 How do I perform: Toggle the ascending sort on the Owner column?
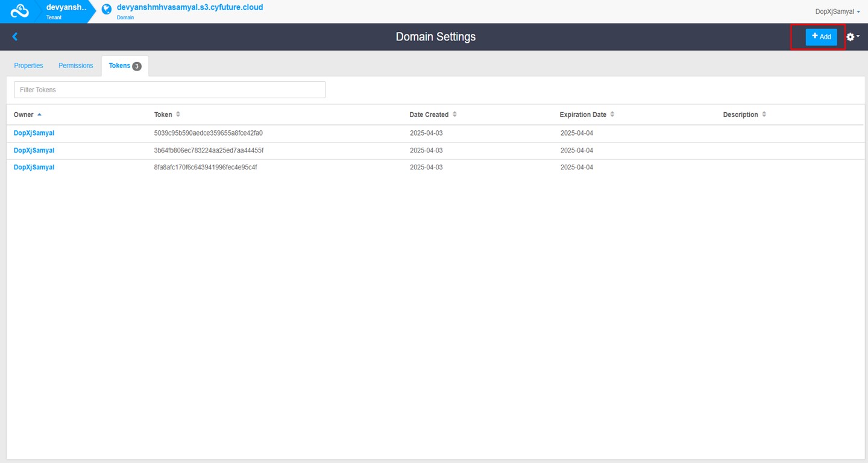click(38, 115)
